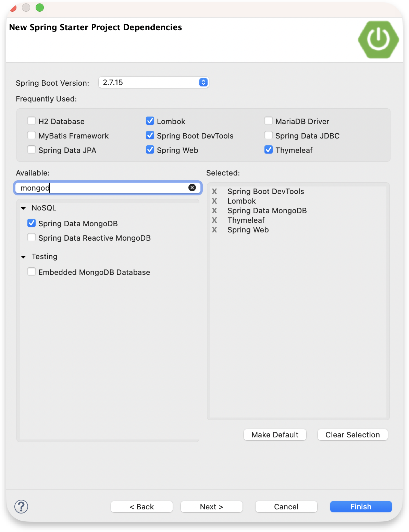Select Thymeleaf text in Selected list
The width and height of the screenshot is (409, 532).
tap(246, 220)
